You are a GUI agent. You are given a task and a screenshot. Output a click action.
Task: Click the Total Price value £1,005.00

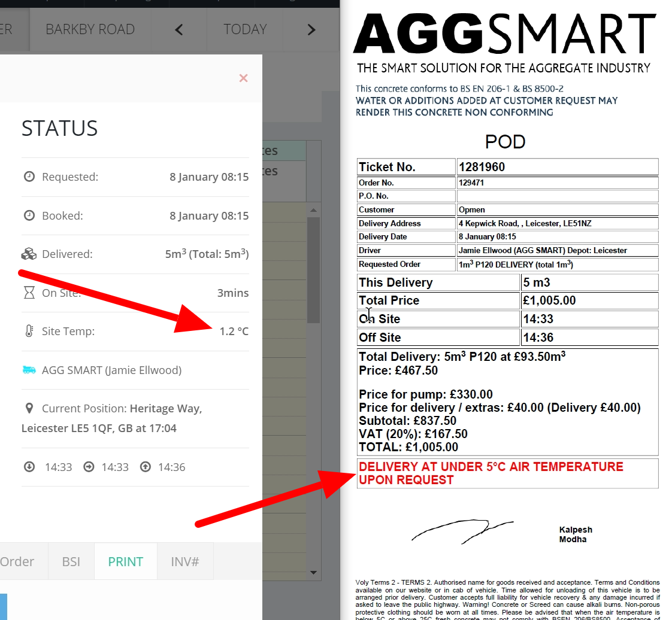[549, 300]
